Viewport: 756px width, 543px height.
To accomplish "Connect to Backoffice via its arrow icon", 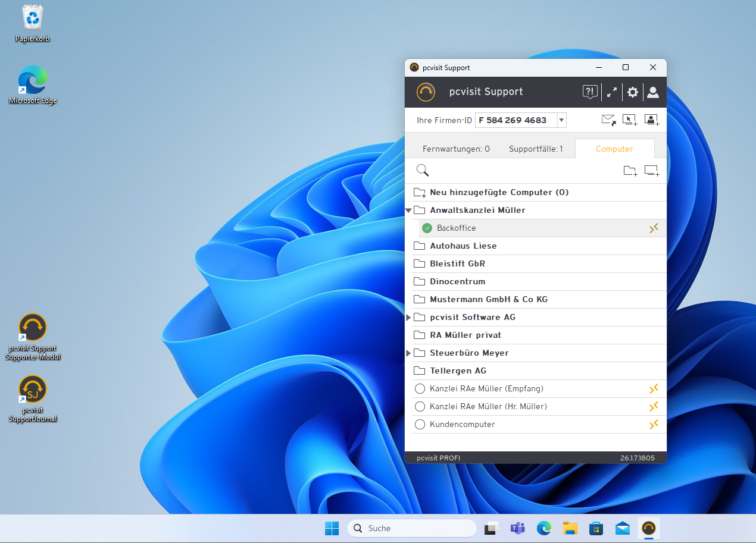I will [x=654, y=228].
